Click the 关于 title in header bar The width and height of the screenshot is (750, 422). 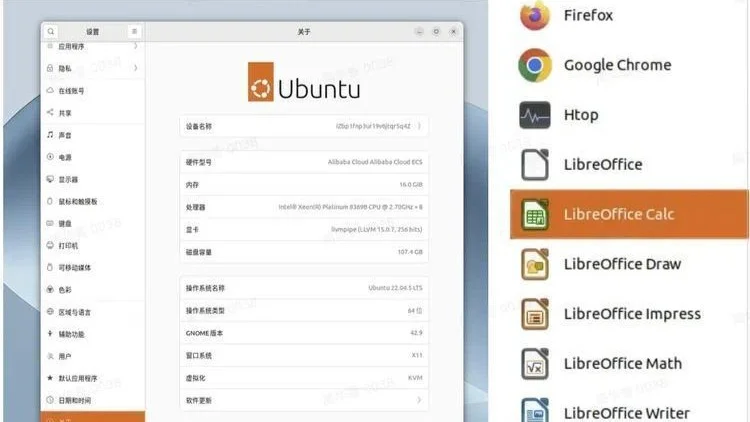click(304, 32)
